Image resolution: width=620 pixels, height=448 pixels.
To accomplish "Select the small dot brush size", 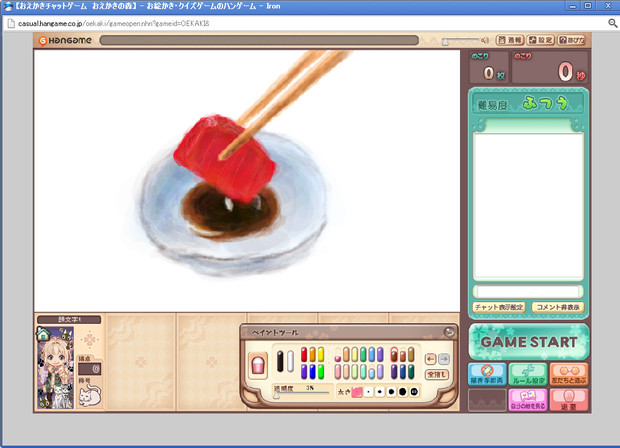I will tap(380, 392).
